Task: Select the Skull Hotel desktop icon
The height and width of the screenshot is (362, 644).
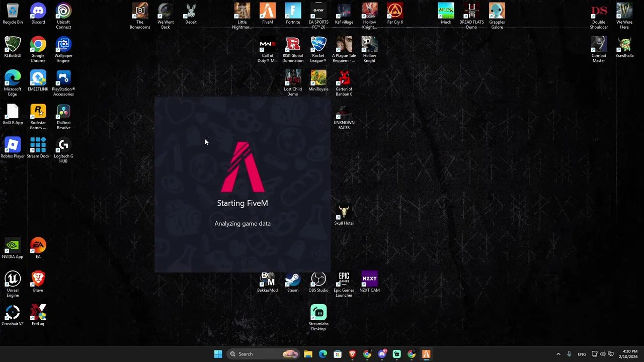Action: pyautogui.click(x=344, y=215)
